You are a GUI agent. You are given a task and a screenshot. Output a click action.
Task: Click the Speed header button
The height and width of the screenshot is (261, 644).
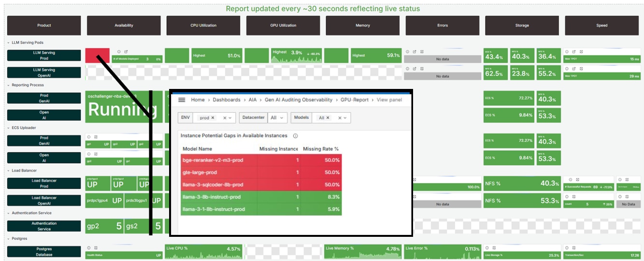pos(602,25)
